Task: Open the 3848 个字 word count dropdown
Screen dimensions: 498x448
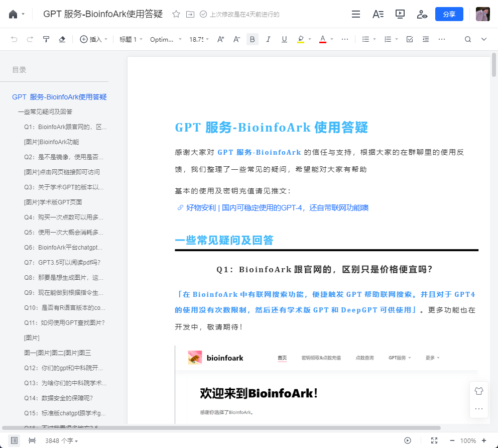Action: pos(61,440)
